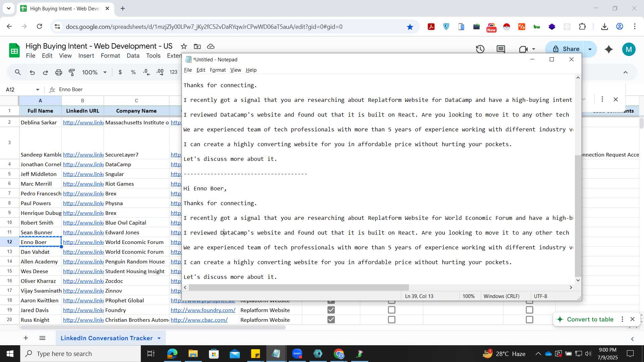Open the 123 number format menu
This screenshot has height=362, width=644.
(173, 72)
